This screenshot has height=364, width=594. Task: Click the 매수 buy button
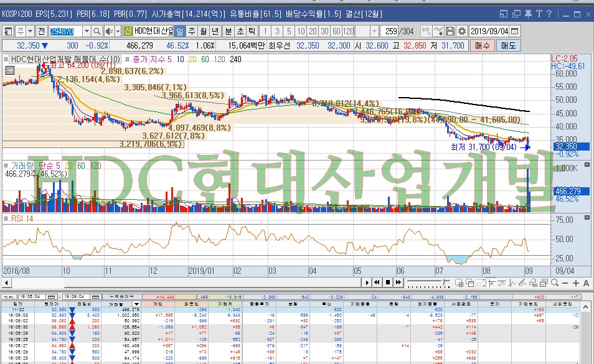[483, 46]
